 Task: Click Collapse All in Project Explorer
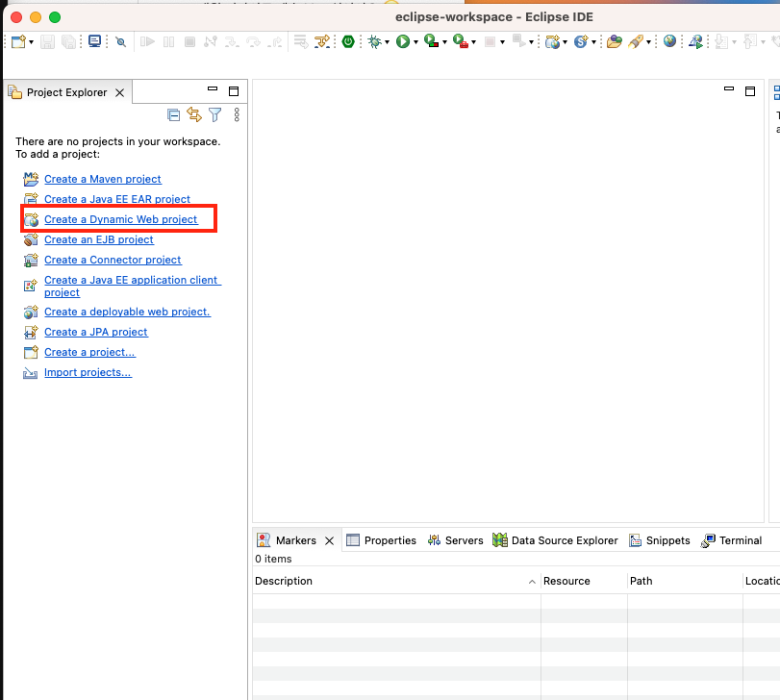(174, 115)
